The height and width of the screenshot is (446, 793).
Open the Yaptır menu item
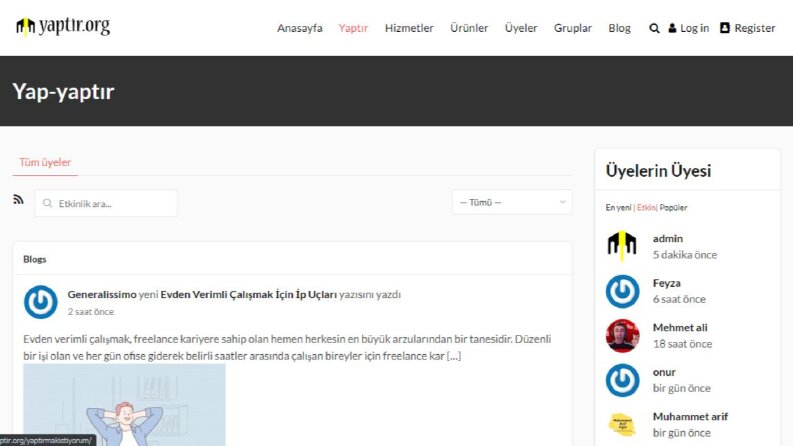tap(353, 28)
